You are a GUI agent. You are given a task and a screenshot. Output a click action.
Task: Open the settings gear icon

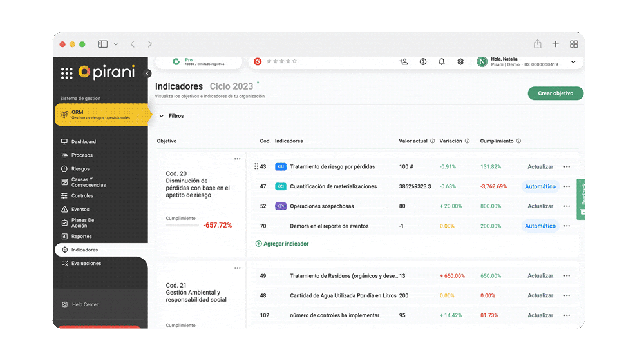tap(460, 62)
